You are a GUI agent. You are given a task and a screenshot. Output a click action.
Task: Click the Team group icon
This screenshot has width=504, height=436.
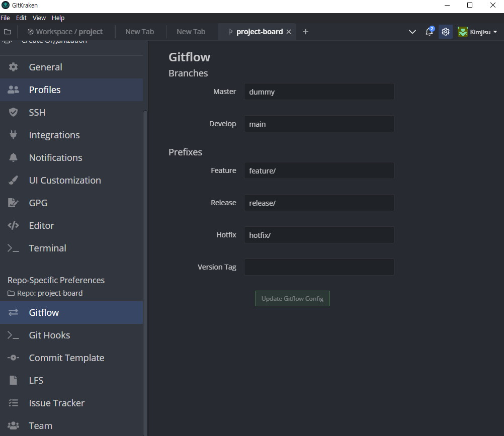(13, 426)
